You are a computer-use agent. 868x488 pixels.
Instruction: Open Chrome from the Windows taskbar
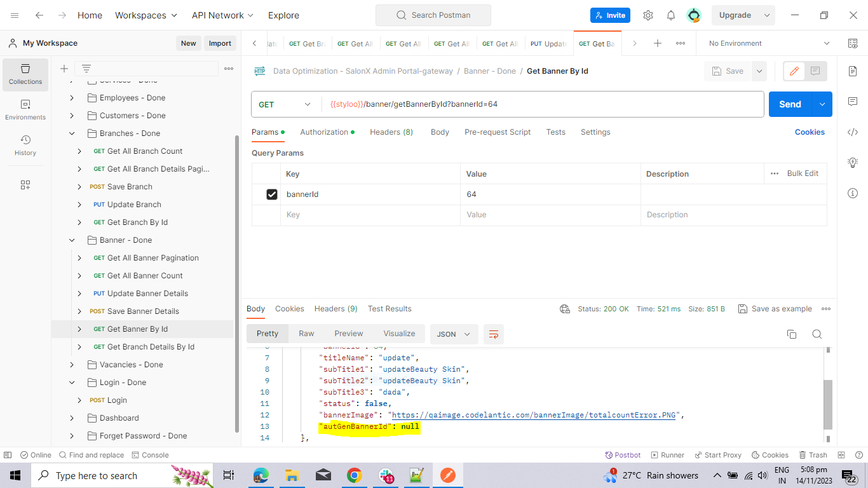point(355,475)
